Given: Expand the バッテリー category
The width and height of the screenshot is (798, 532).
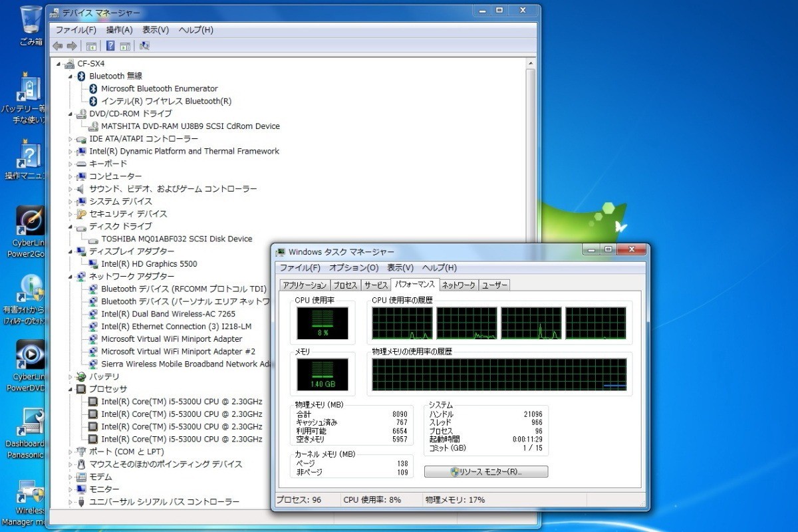Looking at the screenshot, I should pyautogui.click(x=71, y=377).
